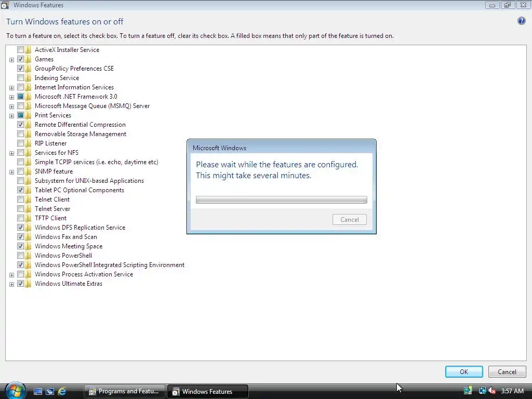This screenshot has width=532, height=399.
Task: Click folder icon beside ActiveX Installer Service
Action: pos(28,50)
